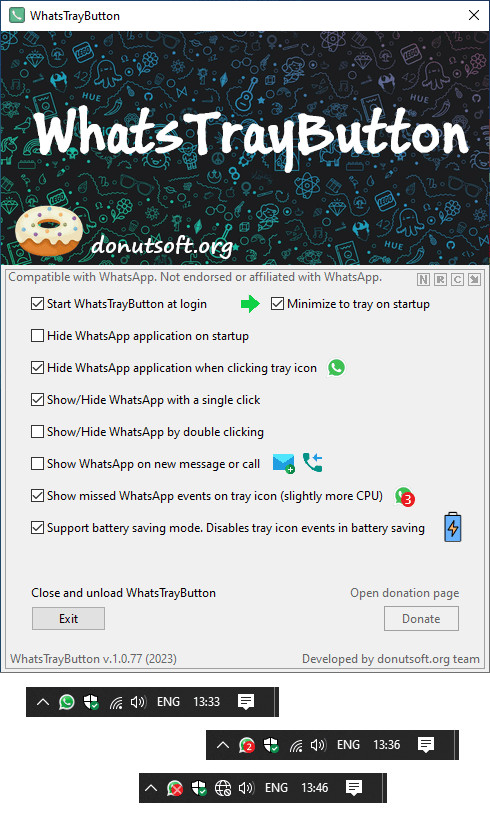Image resolution: width=490 pixels, height=813 pixels.
Task: Click the WhatsApp icon with red 3 badge
Action: (404, 496)
